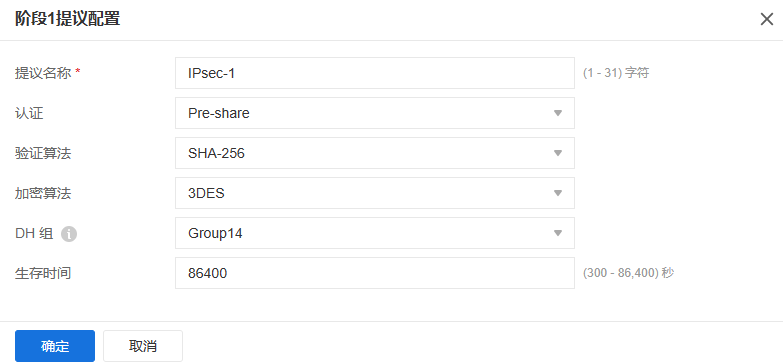Click the 生存时间 label
The width and height of the screenshot is (783, 364).
43,273
